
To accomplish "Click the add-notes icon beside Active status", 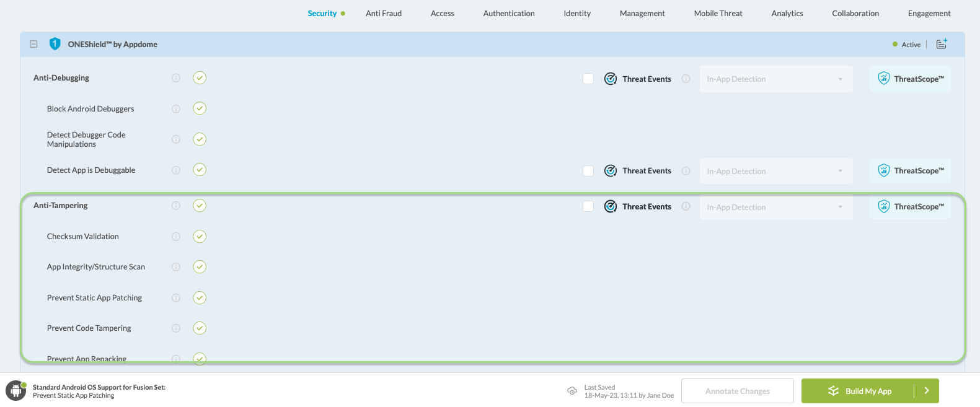I will 942,44.
